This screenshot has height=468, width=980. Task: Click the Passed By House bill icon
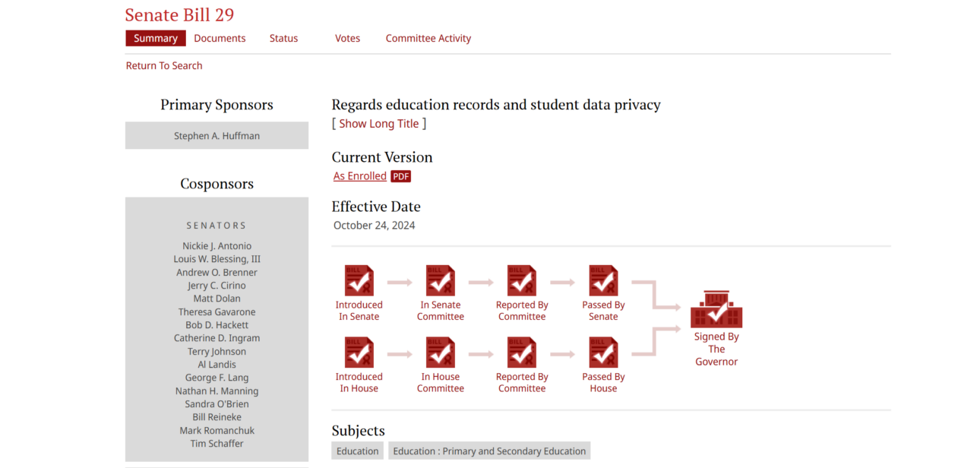[603, 353]
